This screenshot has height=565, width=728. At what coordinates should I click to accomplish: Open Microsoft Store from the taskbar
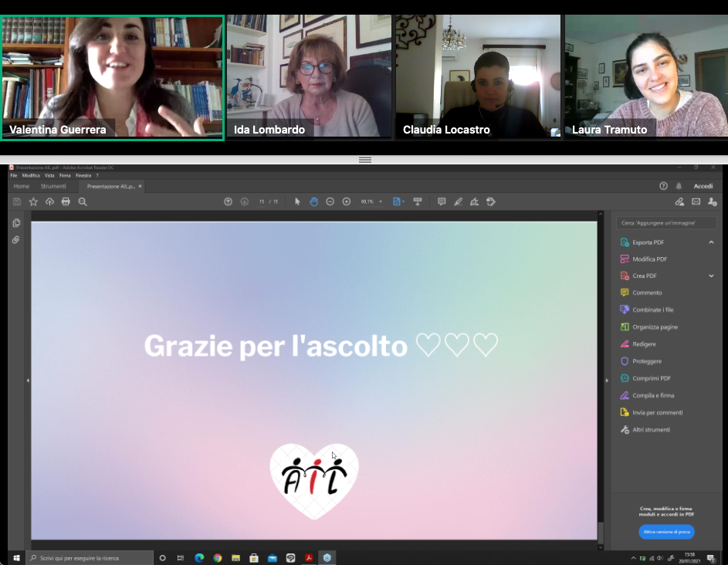[254, 557]
